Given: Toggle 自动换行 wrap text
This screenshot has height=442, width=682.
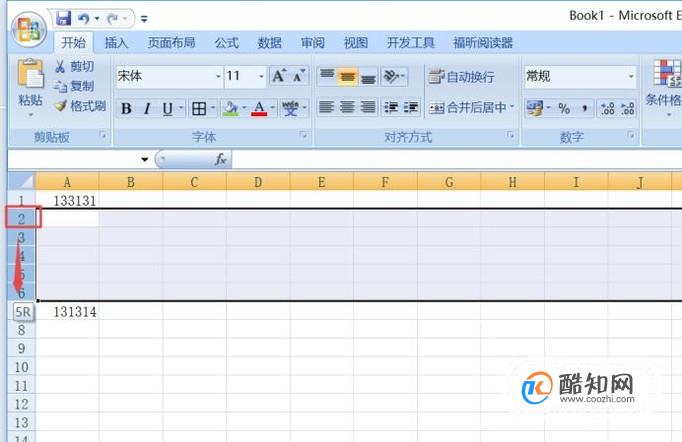Looking at the screenshot, I should 462,77.
